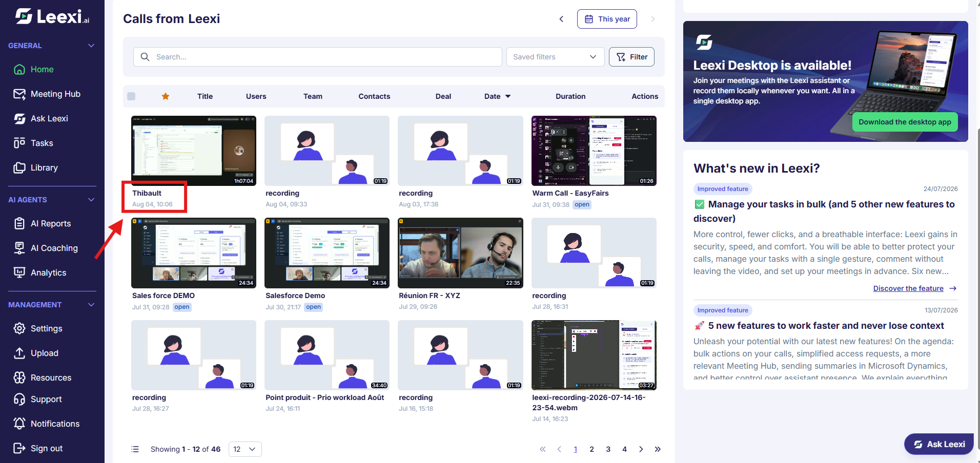Open Library from the sidebar

pyautogui.click(x=44, y=167)
